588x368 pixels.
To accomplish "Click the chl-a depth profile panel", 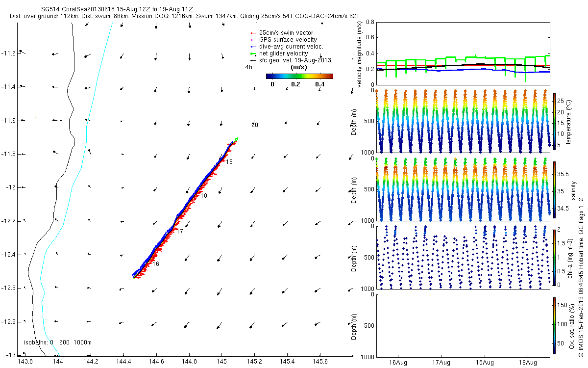I will point(463,257).
